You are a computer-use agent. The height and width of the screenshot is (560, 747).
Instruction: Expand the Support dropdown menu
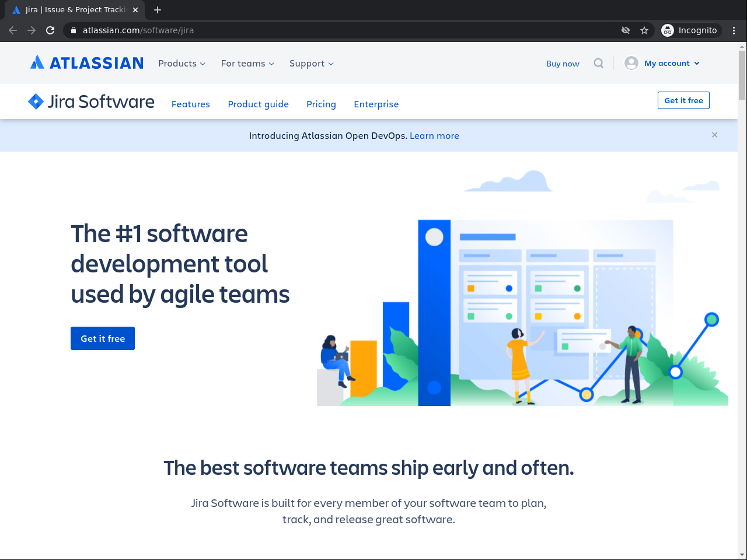(x=312, y=63)
